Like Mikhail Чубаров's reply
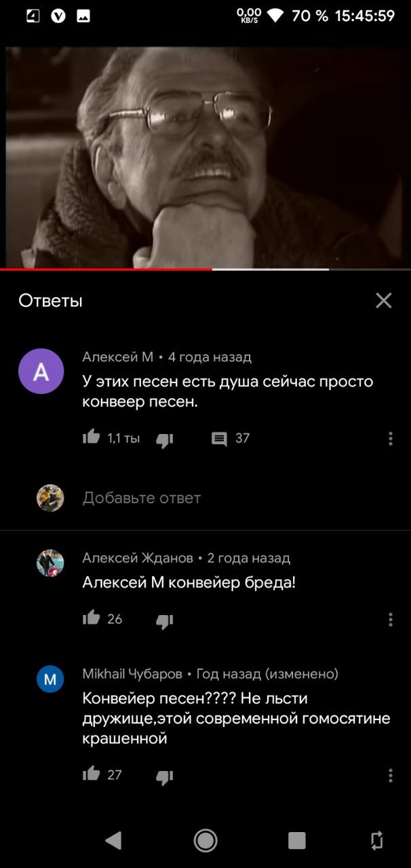 tap(92, 774)
